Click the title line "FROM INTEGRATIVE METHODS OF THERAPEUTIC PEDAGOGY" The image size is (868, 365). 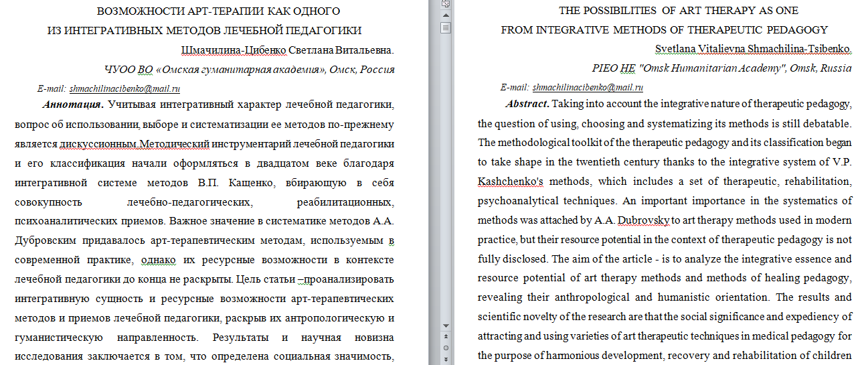tap(665, 29)
